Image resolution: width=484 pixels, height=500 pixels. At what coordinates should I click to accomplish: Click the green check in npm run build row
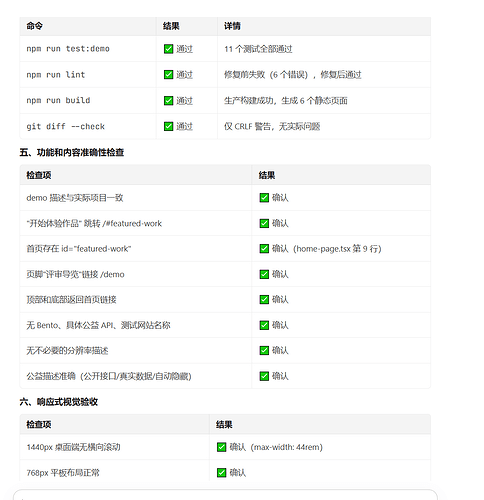169,101
